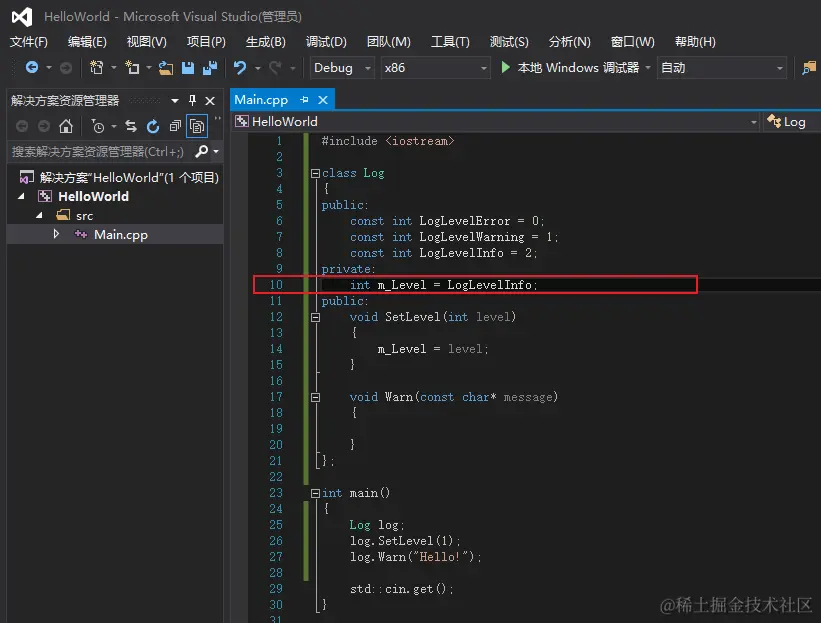Click the search magnifier icon in Solution Explorer
The image size is (821, 623).
[202, 152]
